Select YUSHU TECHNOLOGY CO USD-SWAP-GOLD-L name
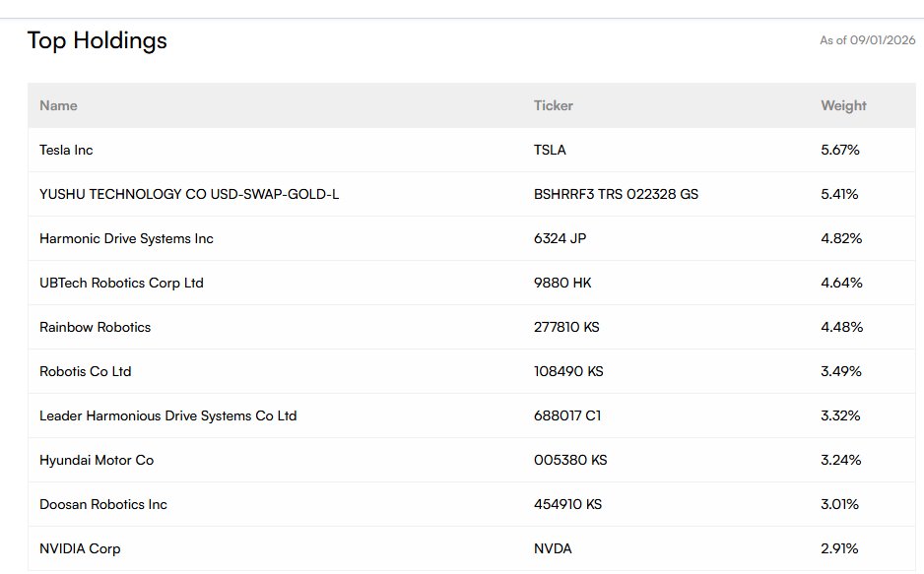924x574 pixels. 189,194
